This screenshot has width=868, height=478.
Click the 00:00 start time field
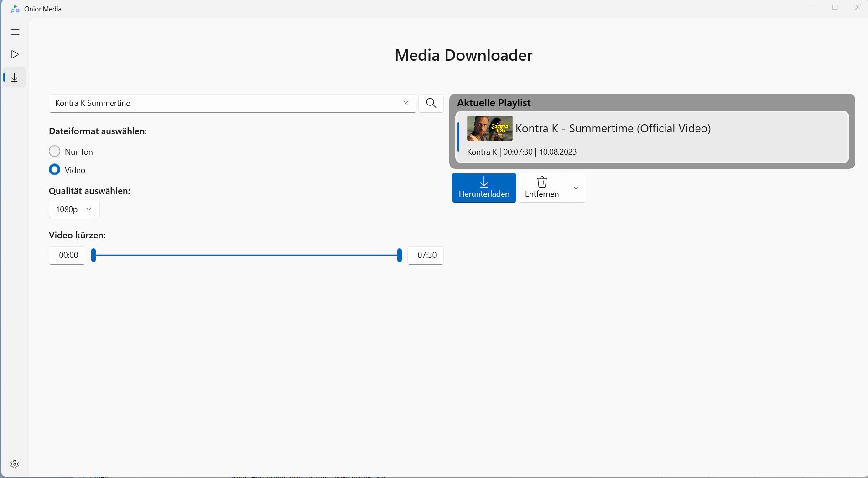(x=67, y=255)
